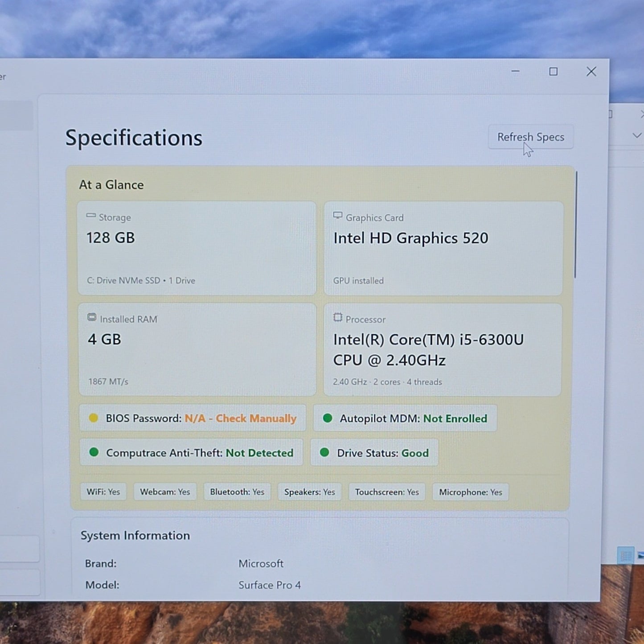This screenshot has height=644, width=644.
Task: Click the Speakers: Yes chip
Action: (310, 492)
